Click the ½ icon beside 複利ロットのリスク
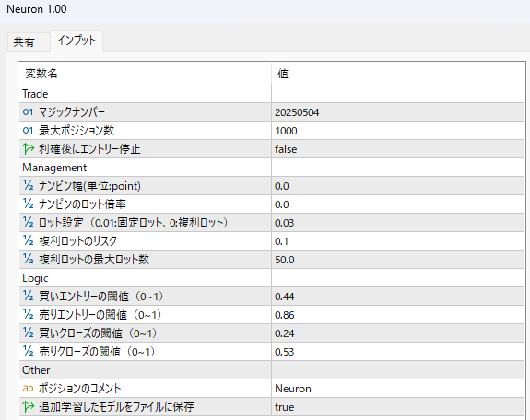The width and height of the screenshot is (530, 420). 29,240
